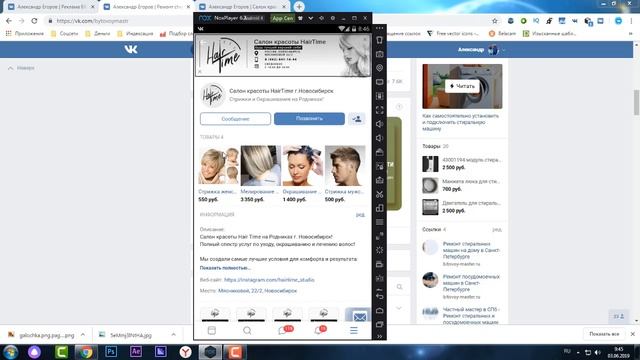Click Nox volume down icon
This screenshot has width=640, height=360.
[x=379, y=138]
